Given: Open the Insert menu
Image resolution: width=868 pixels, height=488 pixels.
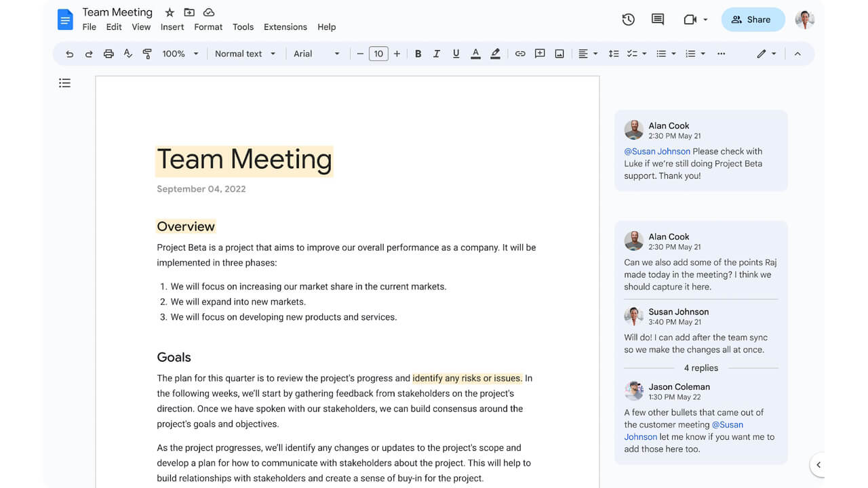Looking at the screenshot, I should [x=172, y=27].
